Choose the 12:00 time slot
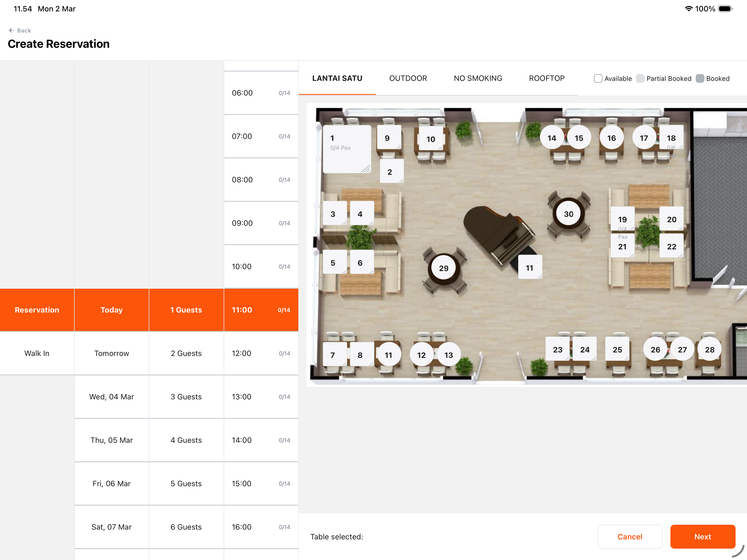This screenshot has height=560, width=747. [261, 353]
